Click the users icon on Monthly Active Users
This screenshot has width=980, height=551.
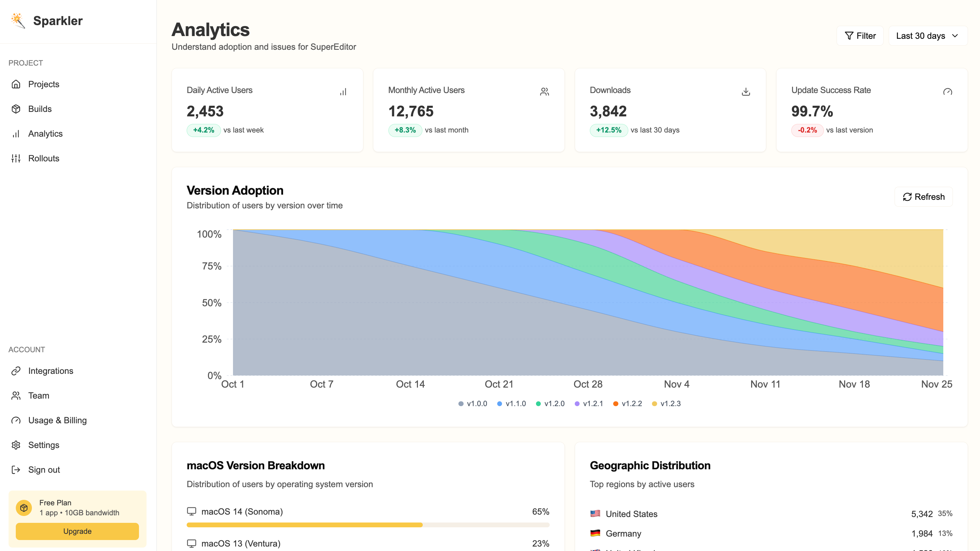point(545,91)
